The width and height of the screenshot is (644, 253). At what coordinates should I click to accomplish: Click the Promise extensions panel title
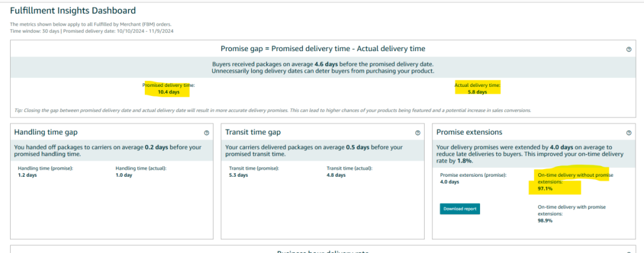(x=469, y=132)
